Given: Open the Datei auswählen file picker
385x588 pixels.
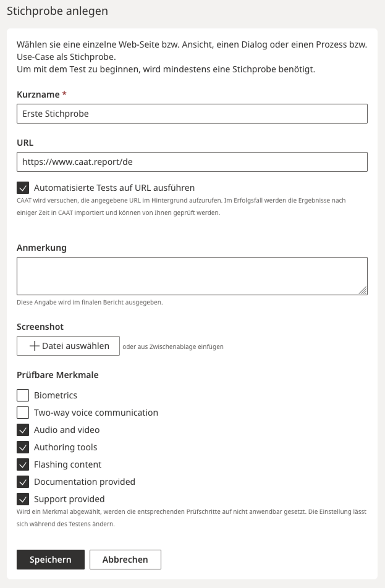Looking at the screenshot, I should [x=68, y=346].
